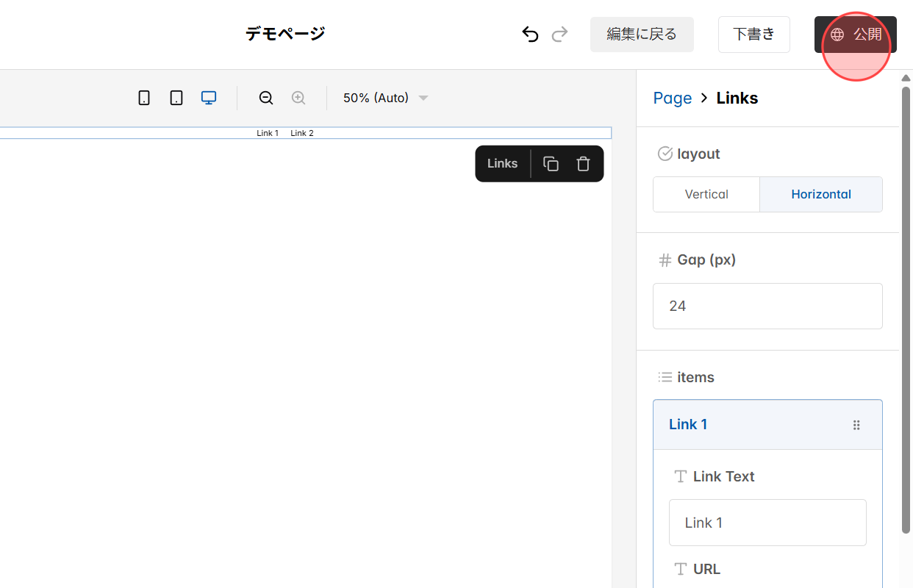Duplicate the Links block

[551, 163]
